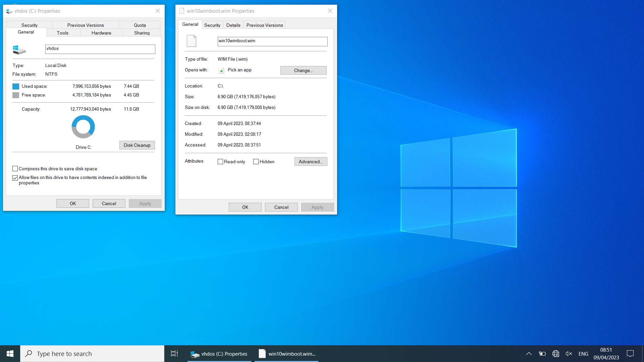644x362 pixels.
Task: Check the Read-only attribute
Action: tap(220, 162)
